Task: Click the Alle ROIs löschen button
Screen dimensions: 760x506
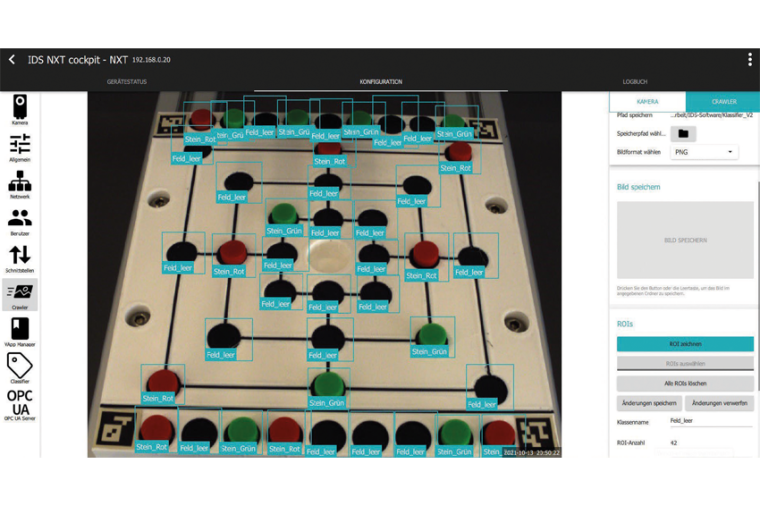Action: 685,384
